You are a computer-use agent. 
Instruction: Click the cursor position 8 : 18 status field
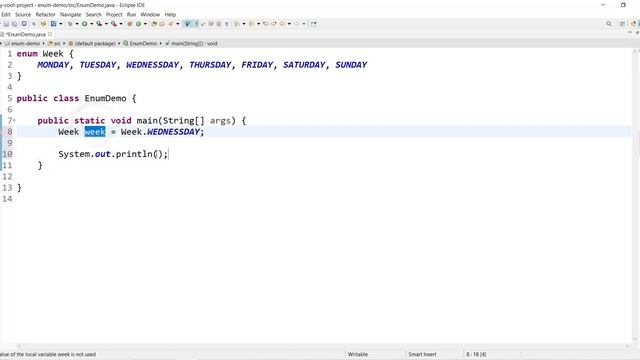pyautogui.click(x=476, y=354)
